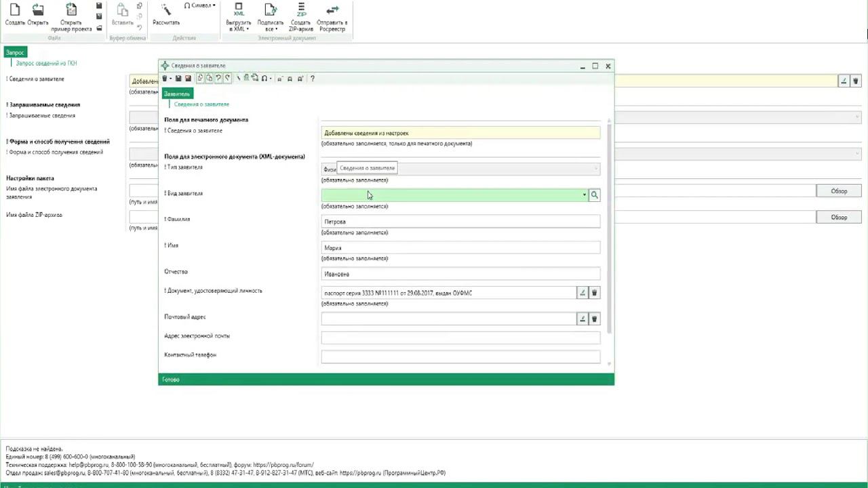Image resolution: width=868 pixels, height=488 pixels.
Task: Click the upper Обзор button
Action: [x=839, y=191]
